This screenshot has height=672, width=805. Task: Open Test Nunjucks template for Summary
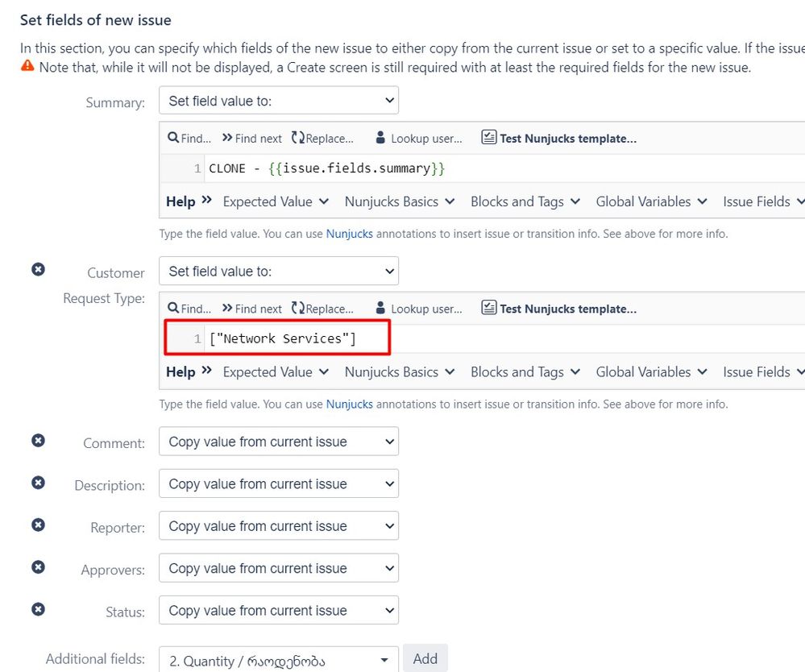click(559, 138)
